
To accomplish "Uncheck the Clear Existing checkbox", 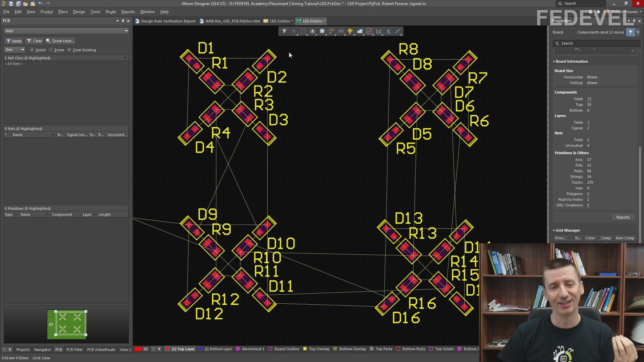I will (x=69, y=50).
